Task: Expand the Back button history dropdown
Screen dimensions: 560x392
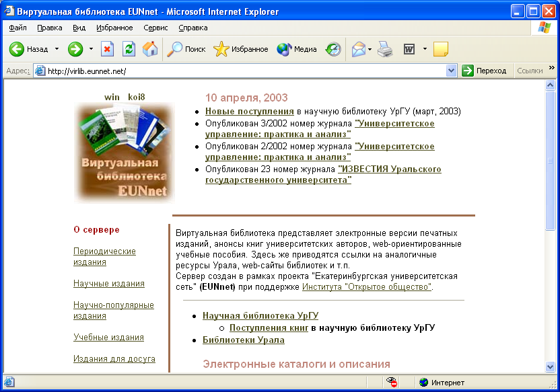Action: 57,49
